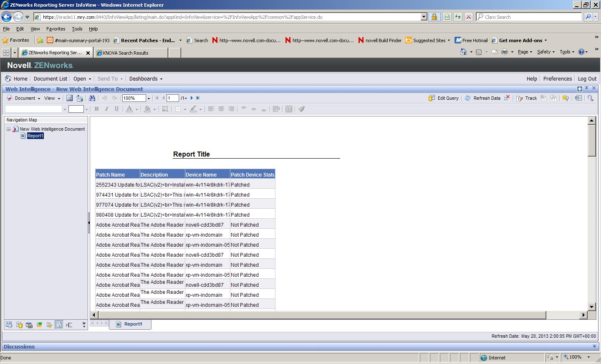Click the printer export icon beside the save icon
This screenshot has height=364, width=601.
click(80, 98)
